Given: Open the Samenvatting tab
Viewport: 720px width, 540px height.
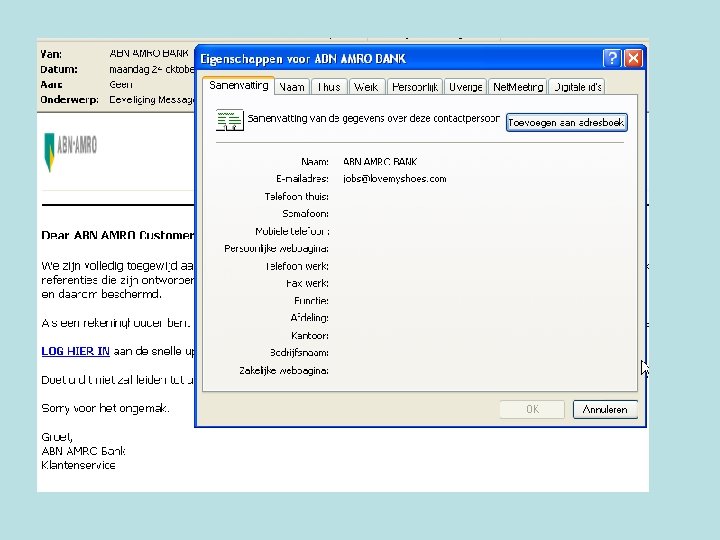Looking at the screenshot, I should 238,85.
